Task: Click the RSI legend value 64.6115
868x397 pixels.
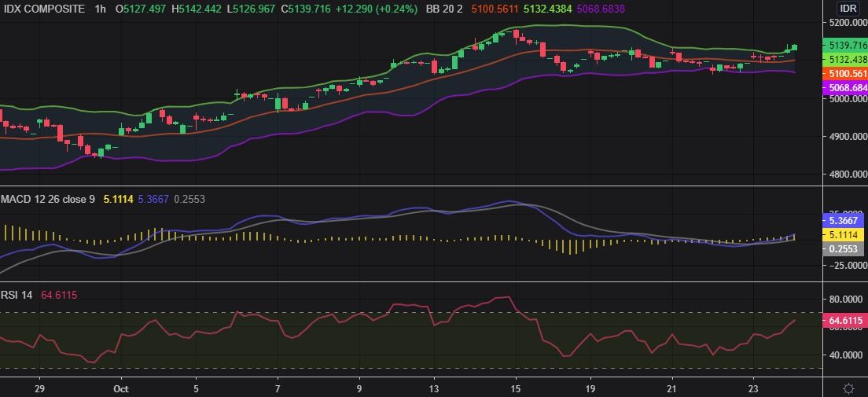Action: coord(59,296)
